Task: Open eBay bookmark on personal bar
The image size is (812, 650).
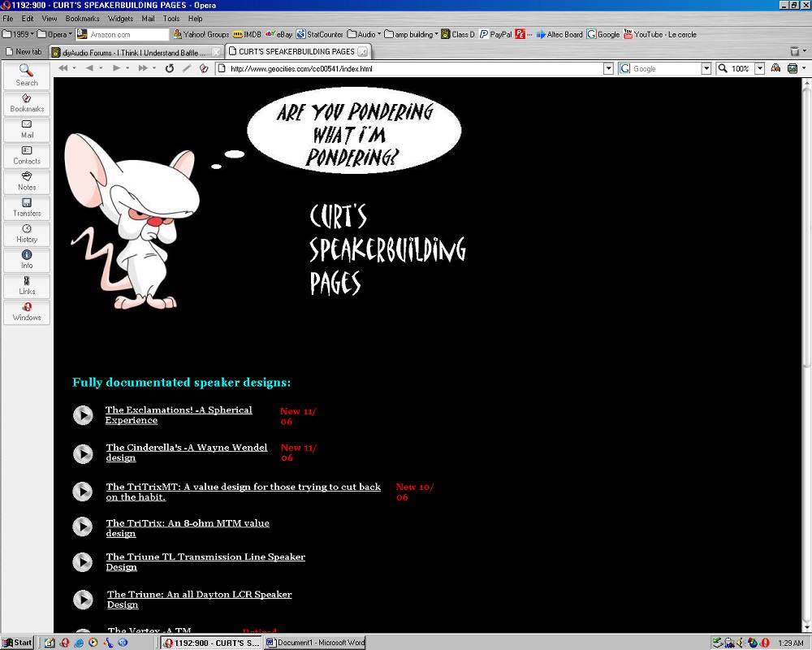Action: tap(279, 34)
